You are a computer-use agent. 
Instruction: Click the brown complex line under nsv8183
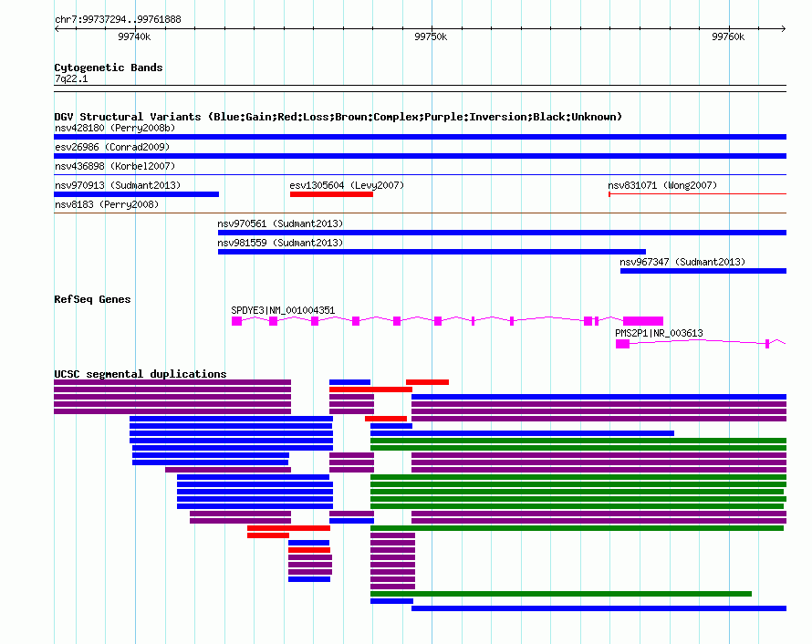[420, 213]
